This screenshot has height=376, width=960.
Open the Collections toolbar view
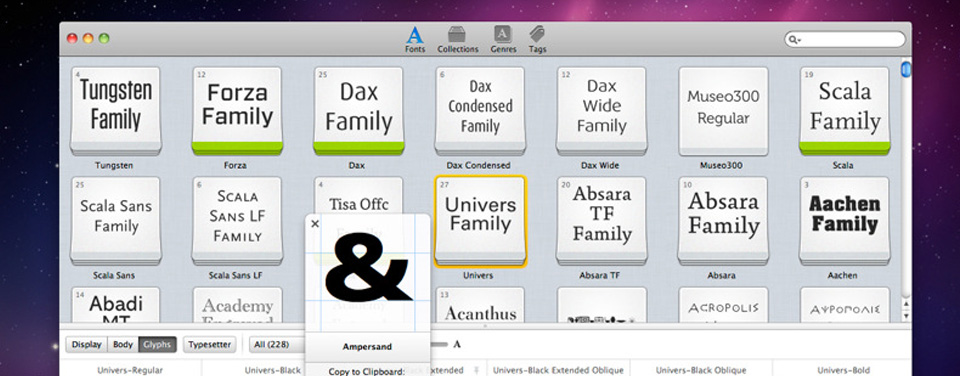click(x=457, y=39)
